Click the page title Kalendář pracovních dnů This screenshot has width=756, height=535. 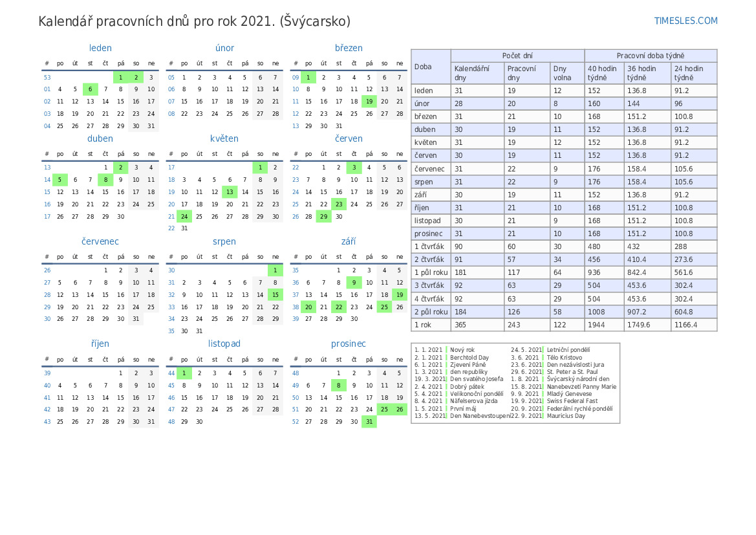tap(194, 21)
